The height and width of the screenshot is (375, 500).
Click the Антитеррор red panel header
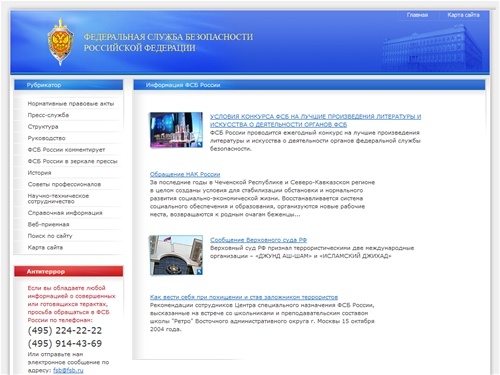(68, 271)
